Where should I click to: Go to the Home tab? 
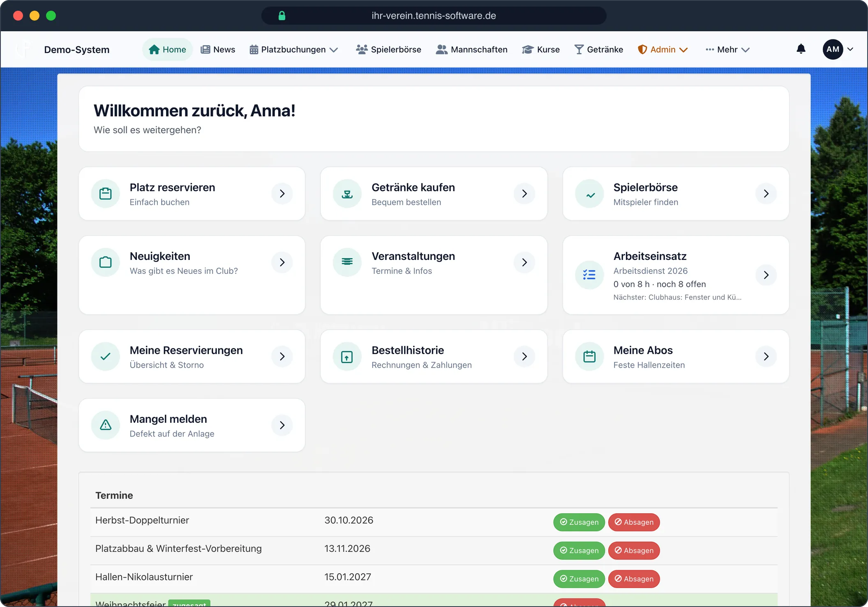click(x=167, y=49)
